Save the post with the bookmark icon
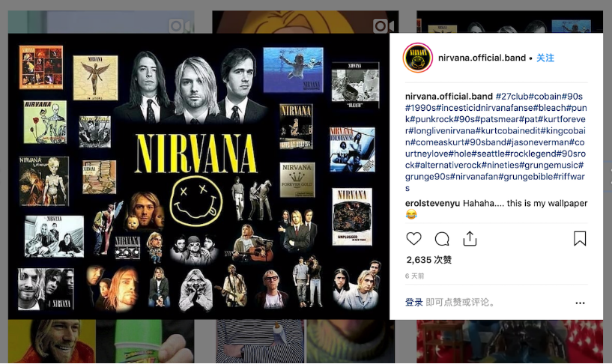The height and width of the screenshot is (364, 612). (580, 238)
